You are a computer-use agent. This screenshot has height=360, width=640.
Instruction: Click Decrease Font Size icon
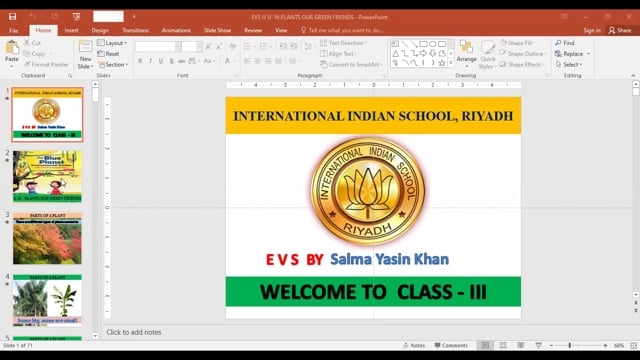[219, 47]
